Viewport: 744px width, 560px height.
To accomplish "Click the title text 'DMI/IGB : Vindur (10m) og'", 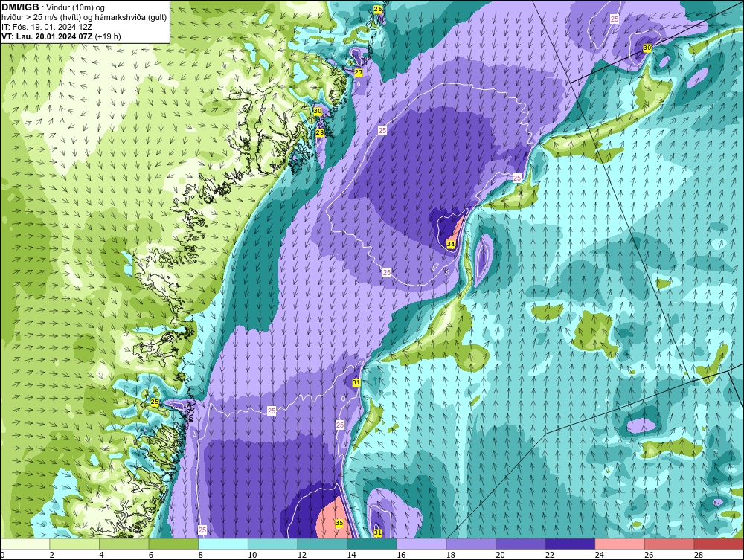I will click(54, 7).
